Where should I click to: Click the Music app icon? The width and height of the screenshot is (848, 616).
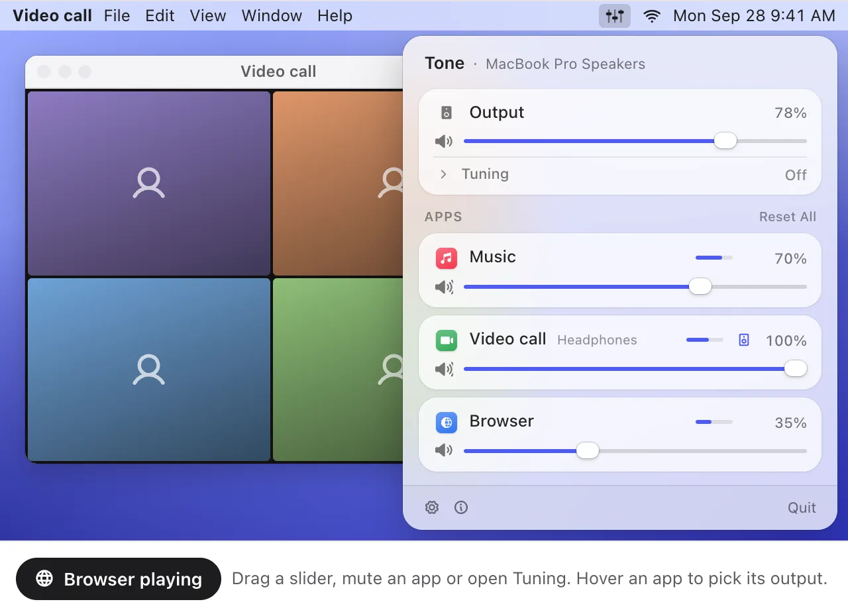point(447,258)
